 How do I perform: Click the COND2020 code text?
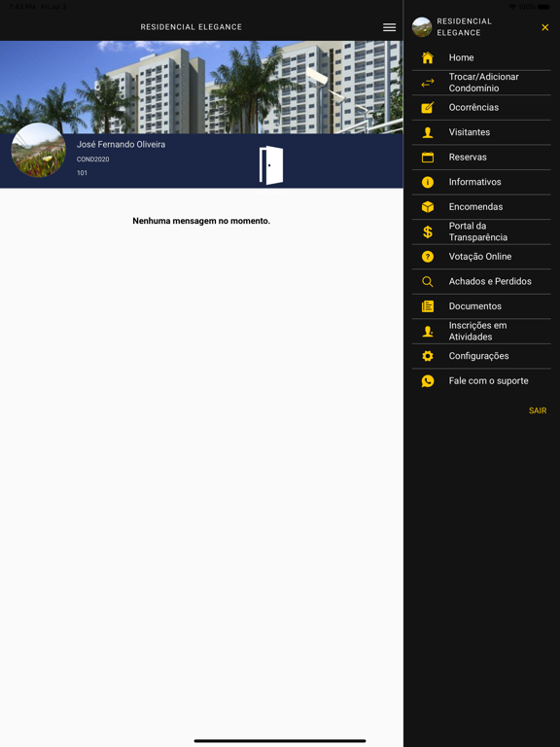coord(93,160)
